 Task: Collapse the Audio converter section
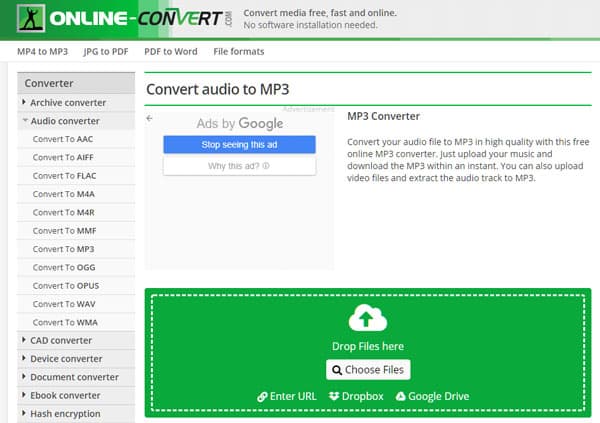tap(76, 121)
